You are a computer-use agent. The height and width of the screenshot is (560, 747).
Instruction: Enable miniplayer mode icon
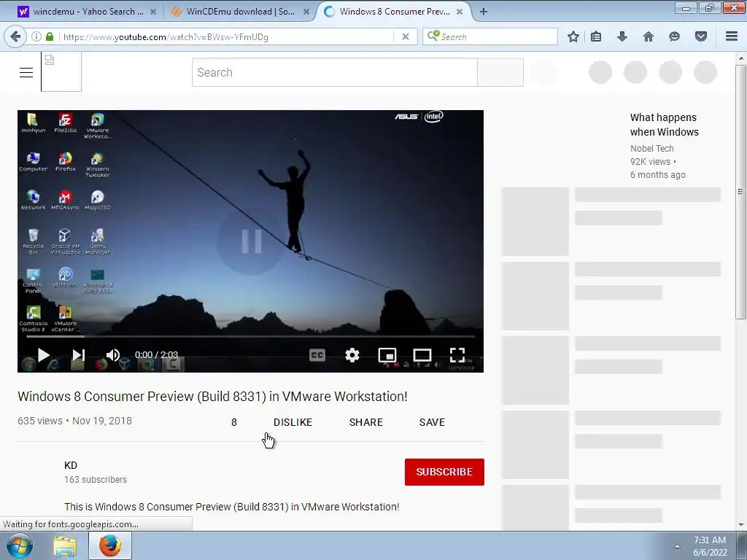point(387,355)
